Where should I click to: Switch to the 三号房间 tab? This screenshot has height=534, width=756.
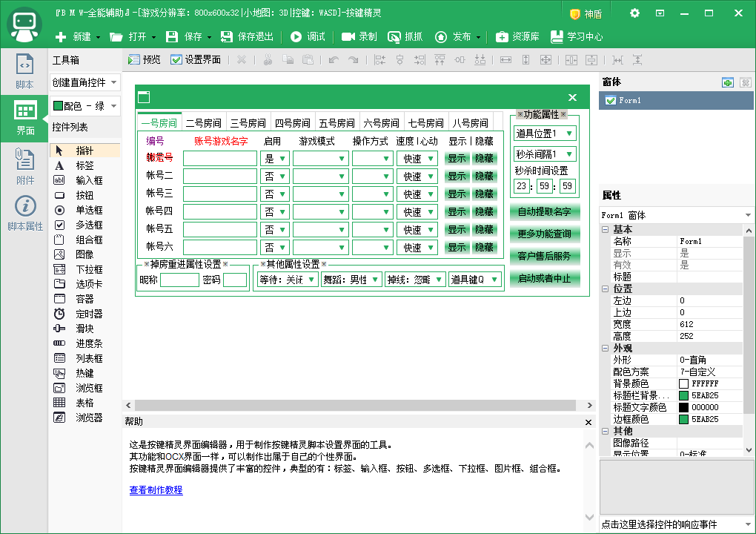248,123
